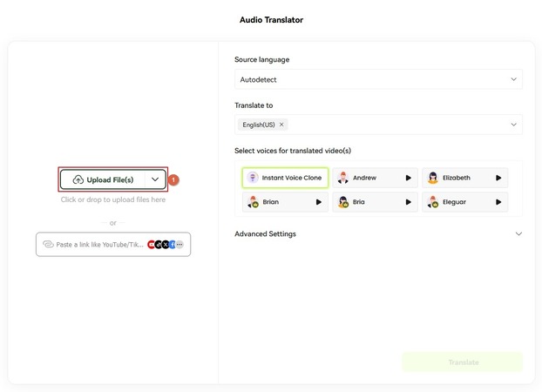Open the Upload File(s) dropdown arrow

click(x=155, y=179)
